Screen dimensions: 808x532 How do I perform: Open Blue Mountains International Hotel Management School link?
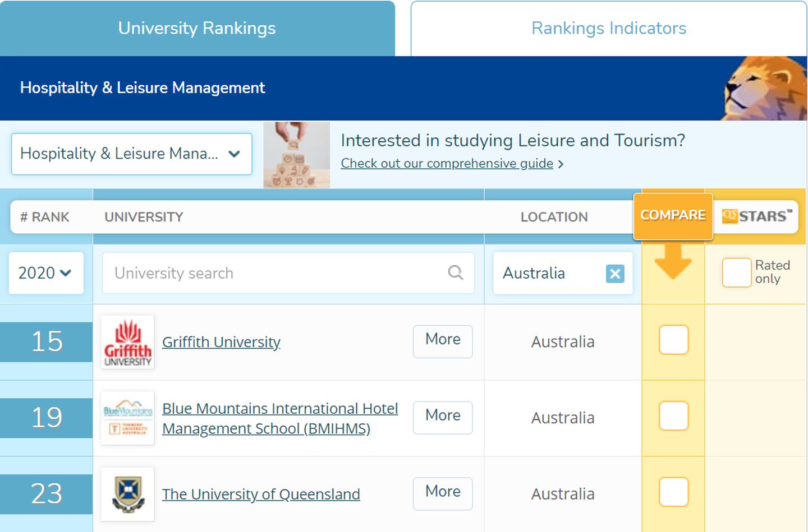(280, 418)
